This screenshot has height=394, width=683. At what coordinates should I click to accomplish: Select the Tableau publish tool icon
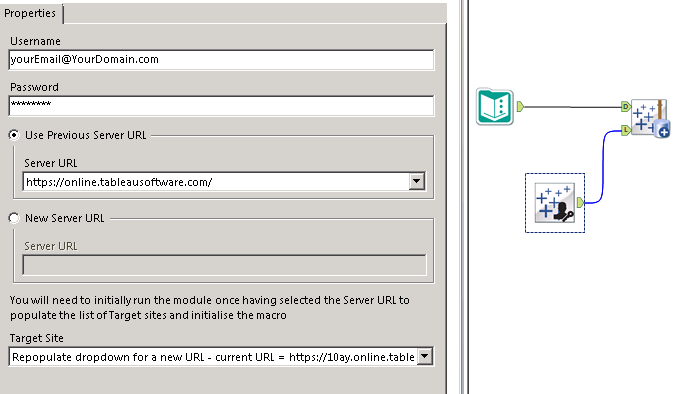click(x=650, y=118)
